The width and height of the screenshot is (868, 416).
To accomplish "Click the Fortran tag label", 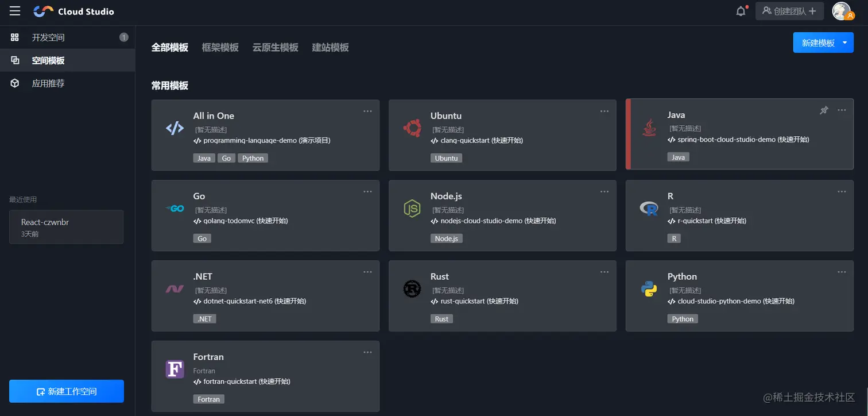I will (x=209, y=399).
